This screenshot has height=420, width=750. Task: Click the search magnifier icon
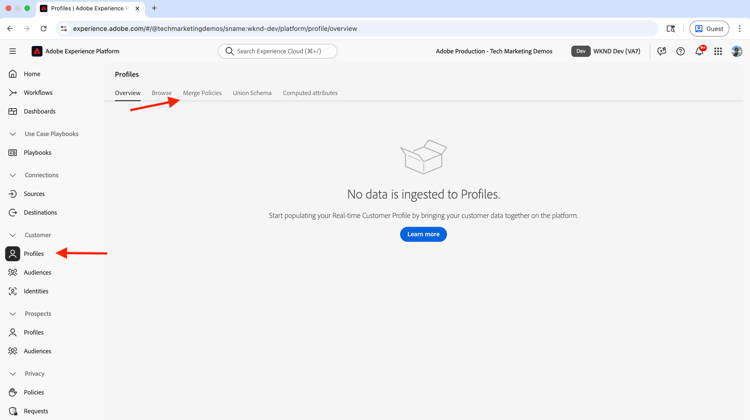230,51
